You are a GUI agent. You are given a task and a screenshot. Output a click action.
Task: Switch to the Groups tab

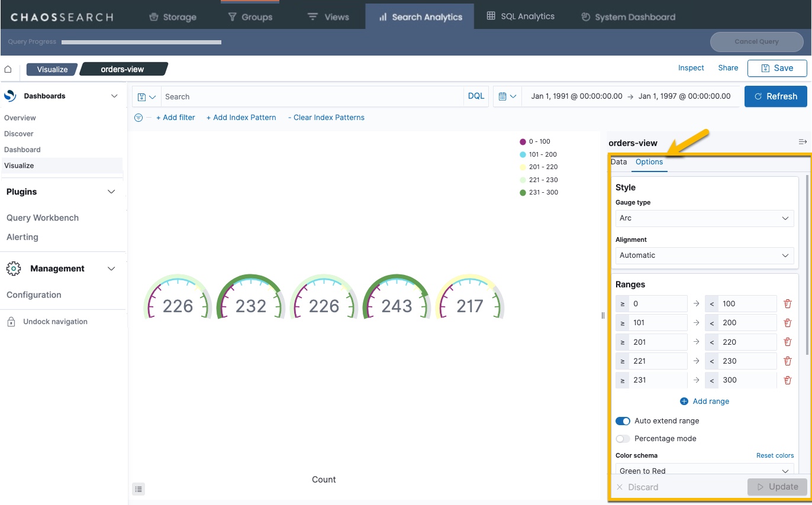pos(250,17)
